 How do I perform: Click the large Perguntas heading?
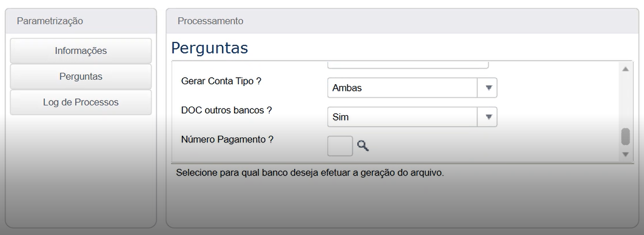click(209, 48)
